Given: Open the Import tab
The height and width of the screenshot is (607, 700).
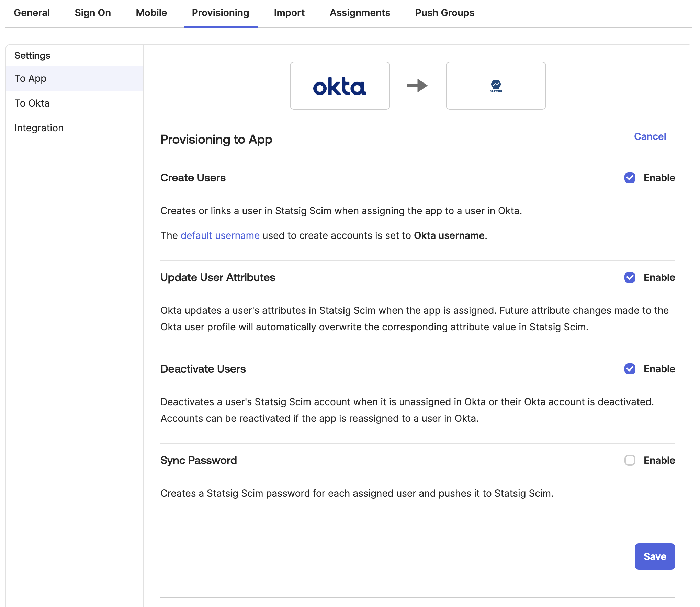Looking at the screenshot, I should pyautogui.click(x=289, y=13).
